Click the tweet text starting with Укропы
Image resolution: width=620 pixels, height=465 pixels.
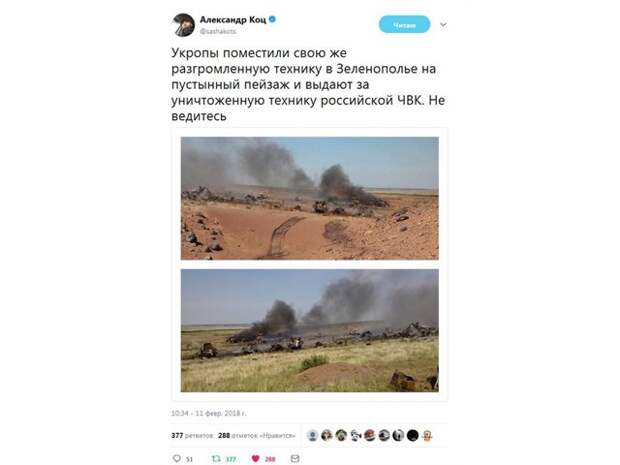308,84
